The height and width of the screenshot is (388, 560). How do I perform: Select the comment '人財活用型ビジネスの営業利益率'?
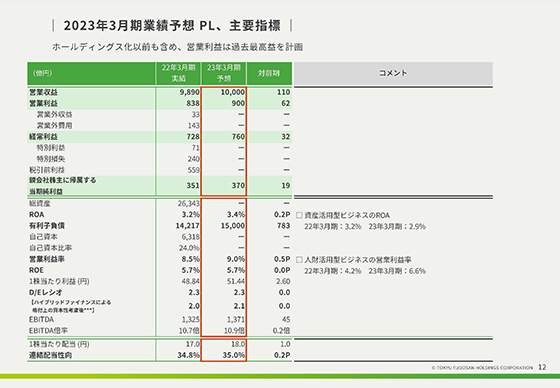point(358,260)
